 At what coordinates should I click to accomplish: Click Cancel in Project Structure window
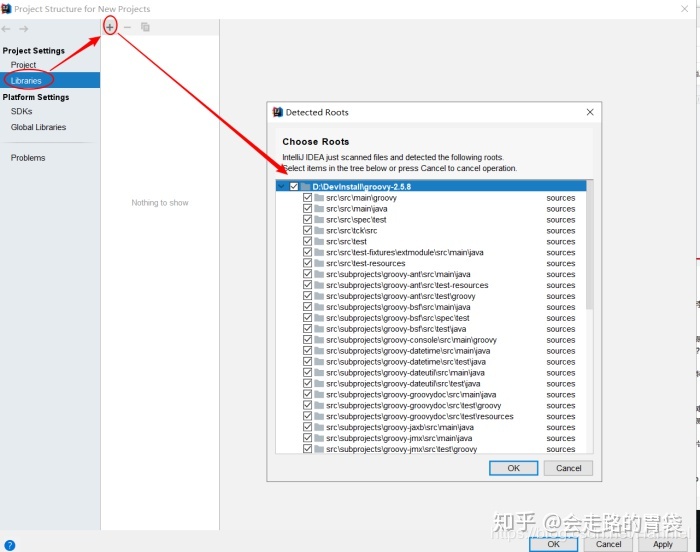pos(608,544)
